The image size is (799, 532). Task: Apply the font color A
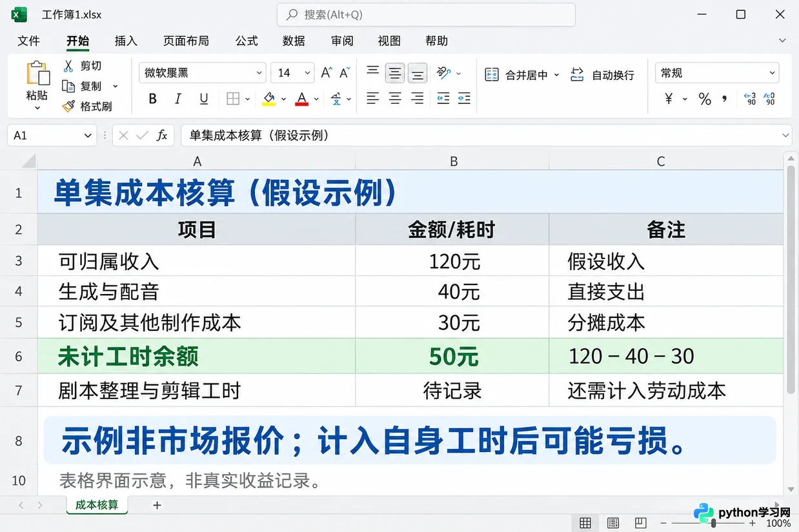click(x=301, y=99)
